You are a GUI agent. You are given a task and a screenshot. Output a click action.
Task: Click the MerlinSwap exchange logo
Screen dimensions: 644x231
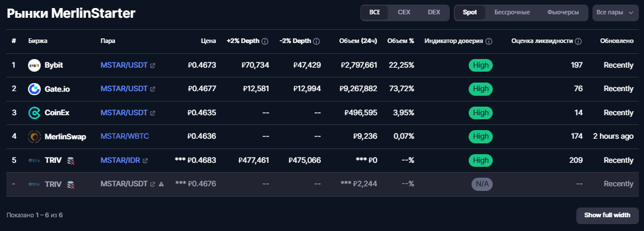34,136
